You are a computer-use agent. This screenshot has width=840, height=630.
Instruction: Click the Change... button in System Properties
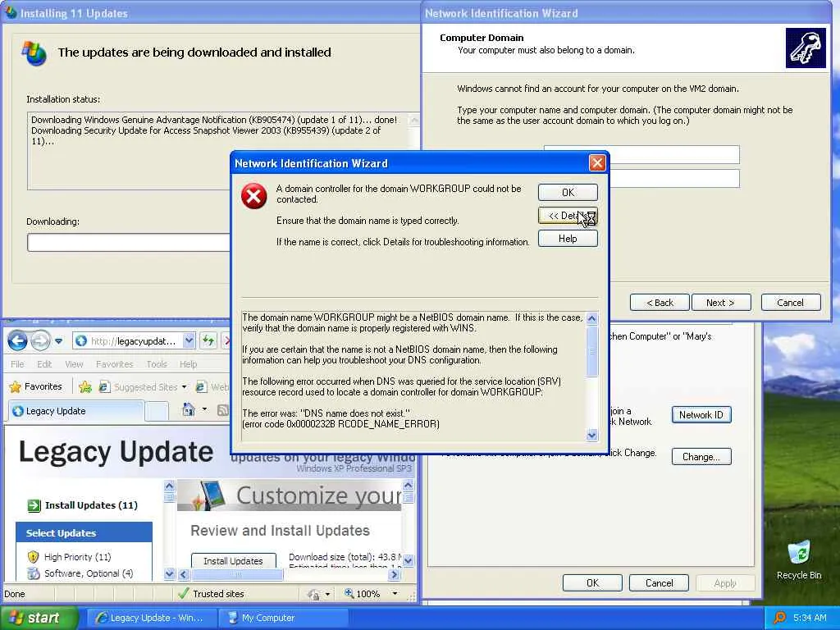tap(701, 456)
